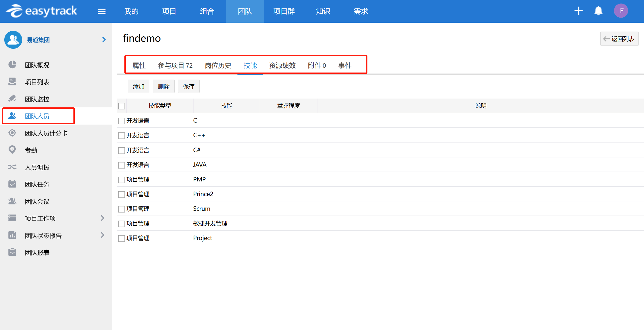Switch to the 资源绩效 tab
The width and height of the screenshot is (644, 330).
[282, 65]
